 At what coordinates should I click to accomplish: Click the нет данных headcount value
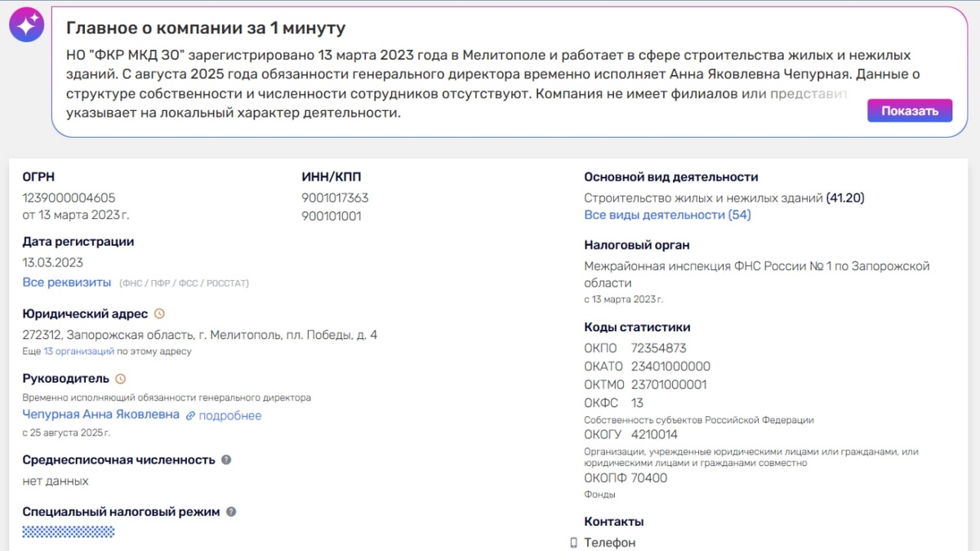pos(56,481)
